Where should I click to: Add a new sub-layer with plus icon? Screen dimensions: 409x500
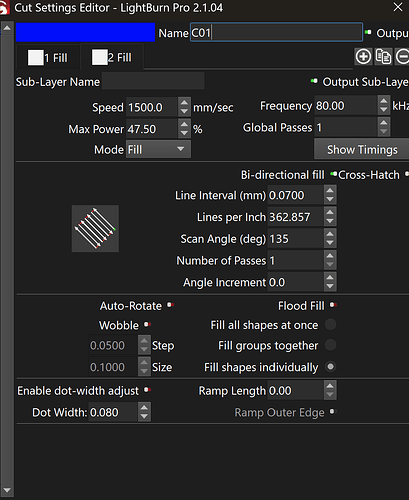tap(363, 56)
